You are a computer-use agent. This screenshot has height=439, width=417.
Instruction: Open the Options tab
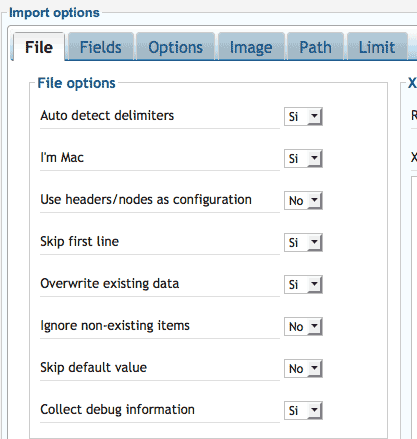pyautogui.click(x=175, y=47)
